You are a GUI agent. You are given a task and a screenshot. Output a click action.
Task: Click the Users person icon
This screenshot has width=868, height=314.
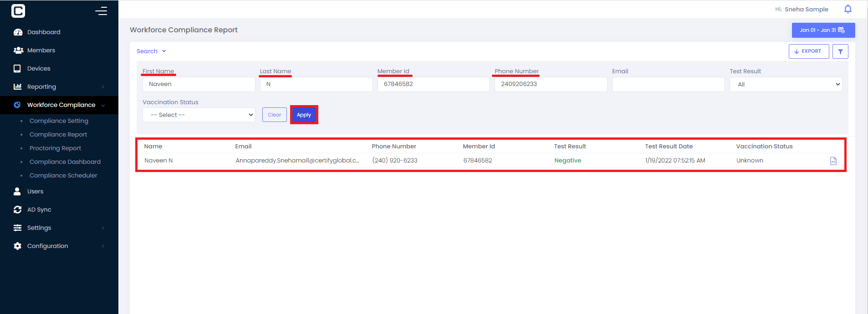point(17,192)
